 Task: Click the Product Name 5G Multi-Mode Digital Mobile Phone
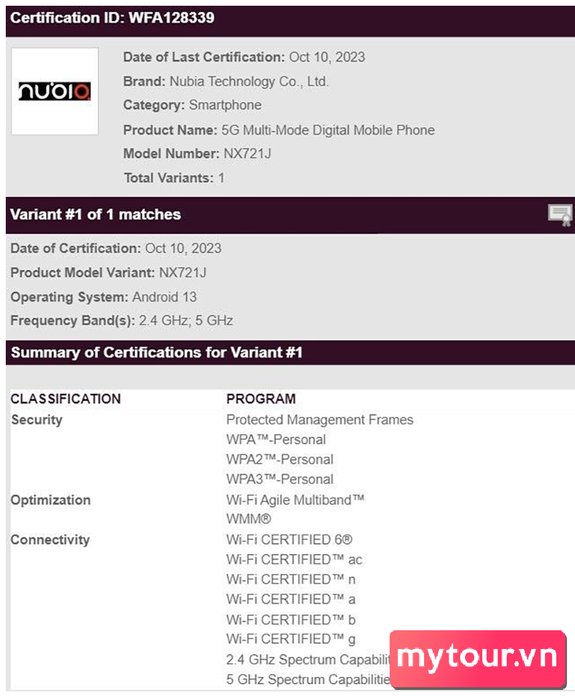279,130
